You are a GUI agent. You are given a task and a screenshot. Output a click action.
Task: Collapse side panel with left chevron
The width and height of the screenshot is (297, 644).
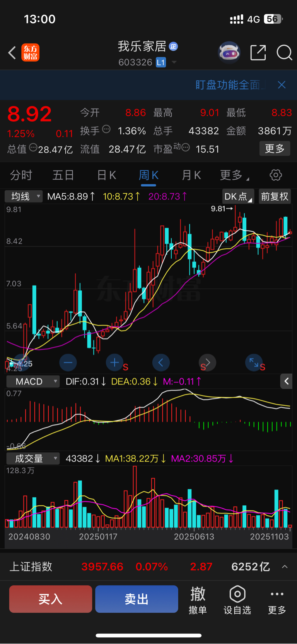(x=286, y=381)
